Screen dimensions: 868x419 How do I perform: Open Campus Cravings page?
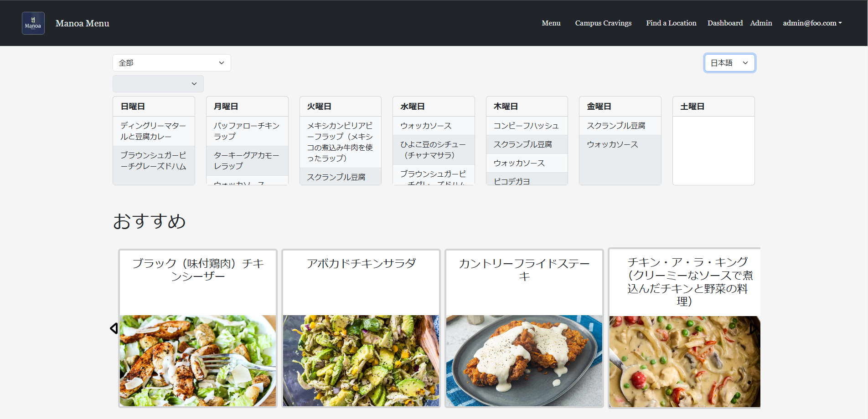pyautogui.click(x=603, y=23)
